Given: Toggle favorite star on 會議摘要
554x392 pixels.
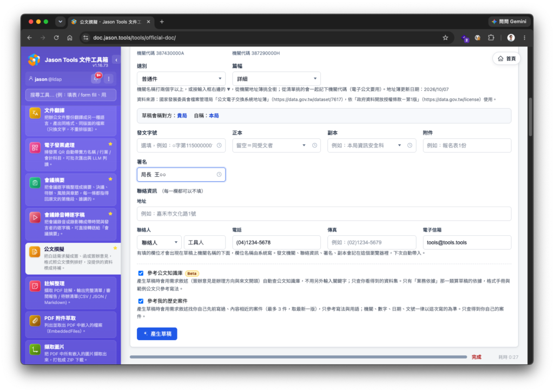Looking at the screenshot, I should pyautogui.click(x=110, y=179).
